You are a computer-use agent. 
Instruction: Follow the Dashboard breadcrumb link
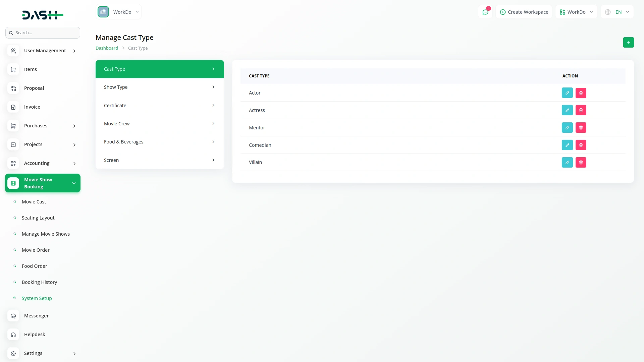coord(107,48)
